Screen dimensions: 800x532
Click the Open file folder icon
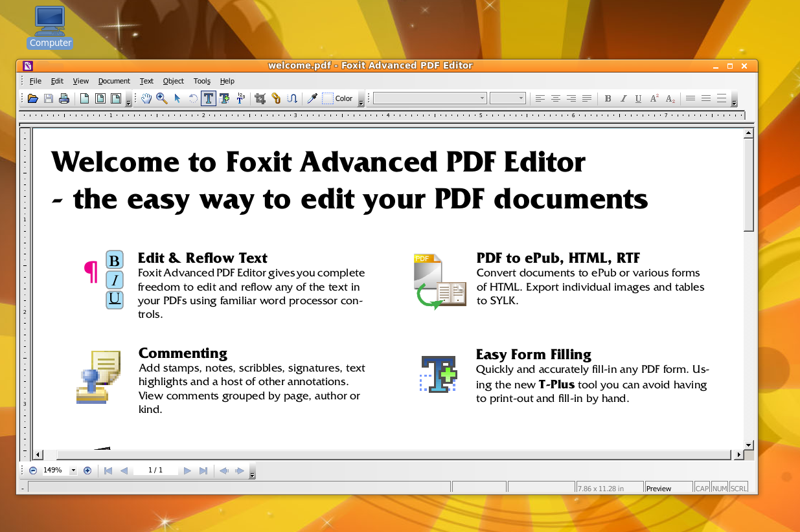[x=33, y=98]
